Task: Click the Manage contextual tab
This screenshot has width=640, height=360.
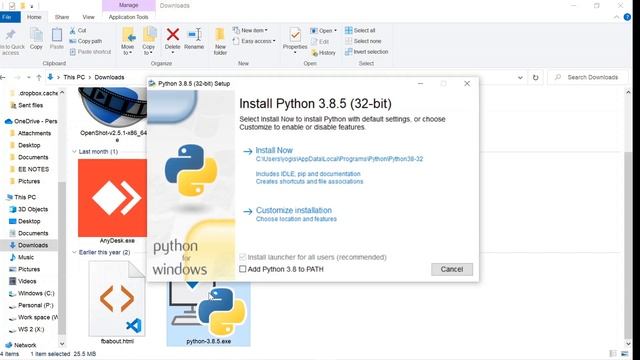Action: tap(129, 5)
